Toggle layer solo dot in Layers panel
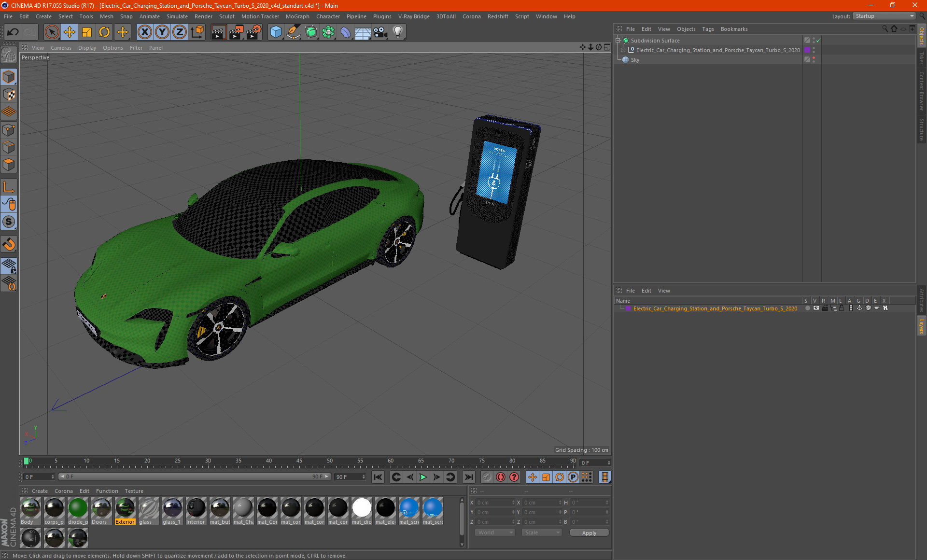Screen dimensions: 927x560 pyautogui.click(x=807, y=308)
